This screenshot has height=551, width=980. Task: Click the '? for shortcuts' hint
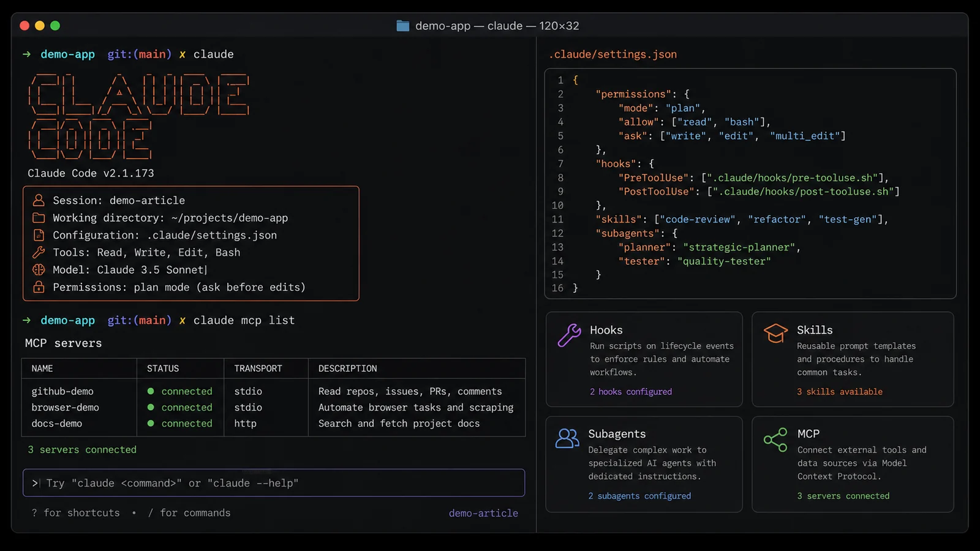[x=75, y=513]
